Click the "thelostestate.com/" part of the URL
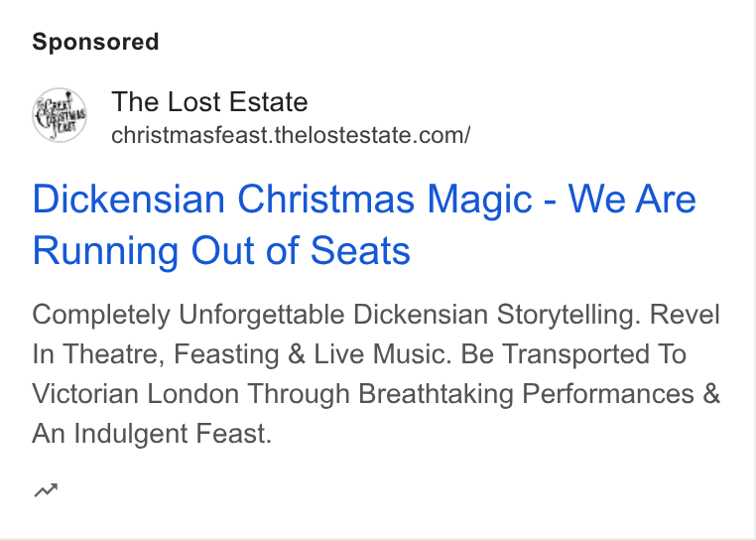 pos(373,135)
